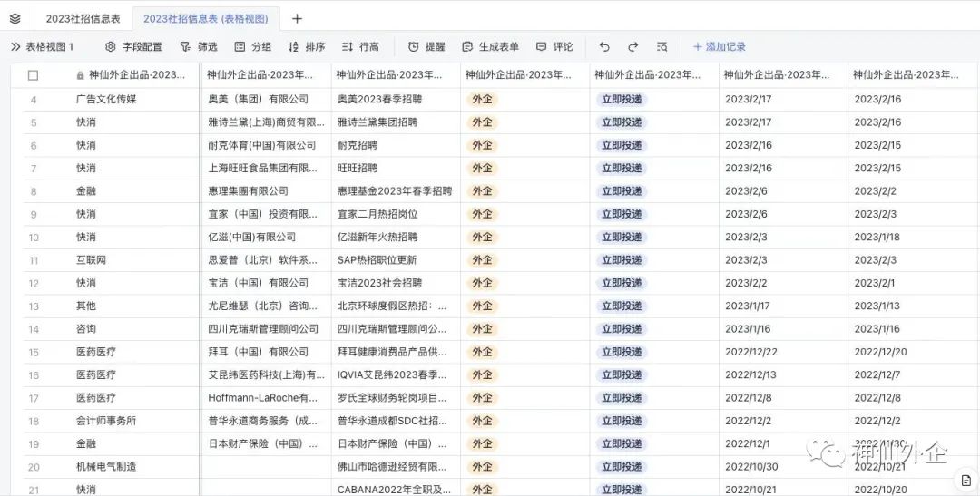Viewport: 980px width, 496px height.
Task: Undo the last action
Action: [603, 47]
